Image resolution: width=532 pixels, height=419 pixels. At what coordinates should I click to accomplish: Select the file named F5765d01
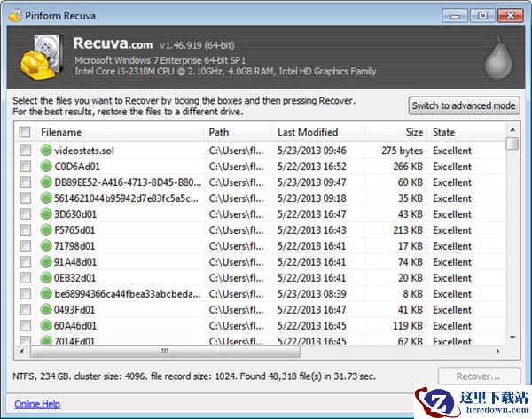pyautogui.click(x=74, y=230)
